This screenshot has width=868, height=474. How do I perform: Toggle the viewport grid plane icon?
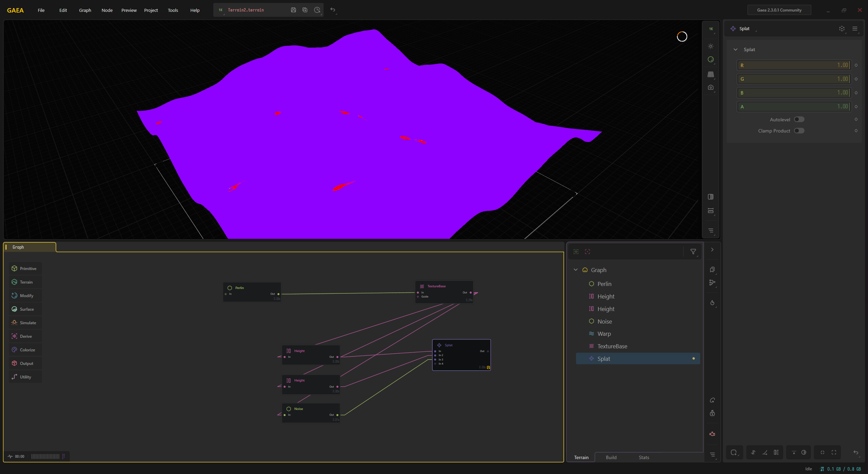[711, 74]
